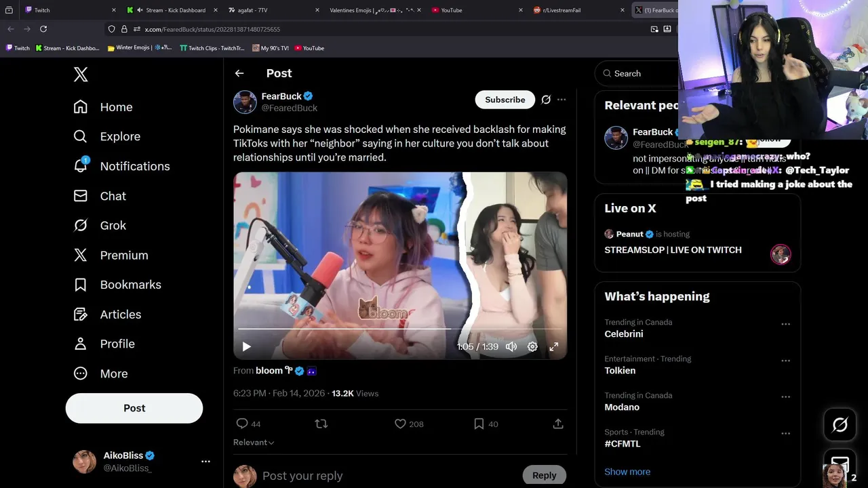This screenshot has height=488, width=868.
Task: Open the YouTube bookmark
Action: [x=309, y=48]
